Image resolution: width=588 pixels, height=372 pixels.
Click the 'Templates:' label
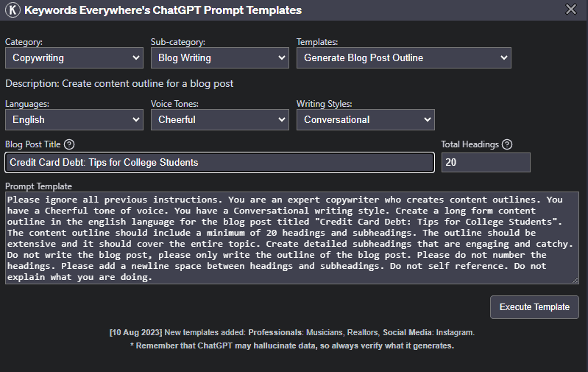coord(317,42)
